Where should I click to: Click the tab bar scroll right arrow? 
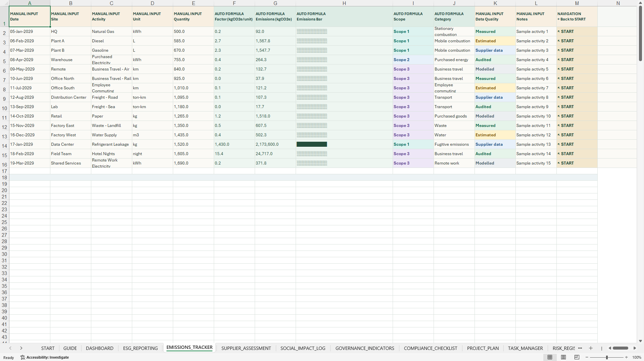coord(635,348)
